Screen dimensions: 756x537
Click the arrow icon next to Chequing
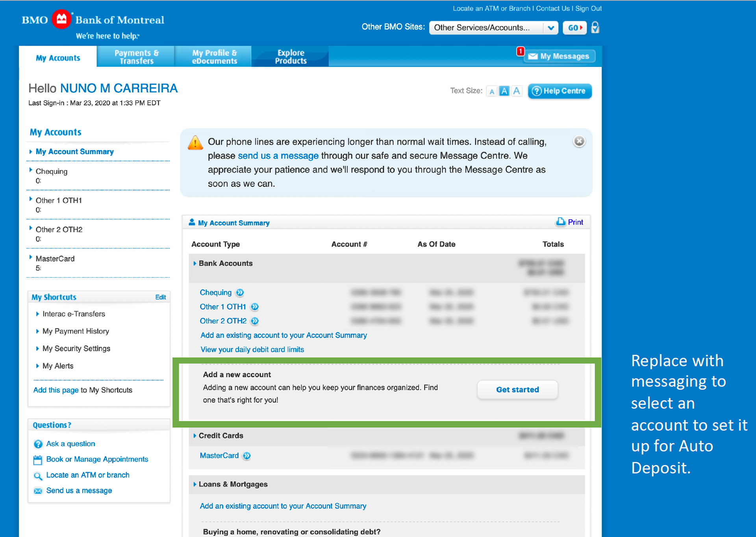tap(240, 292)
